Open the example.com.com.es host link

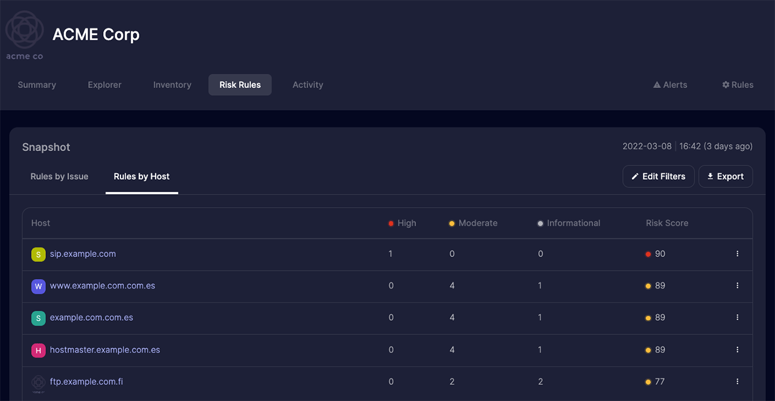(91, 317)
